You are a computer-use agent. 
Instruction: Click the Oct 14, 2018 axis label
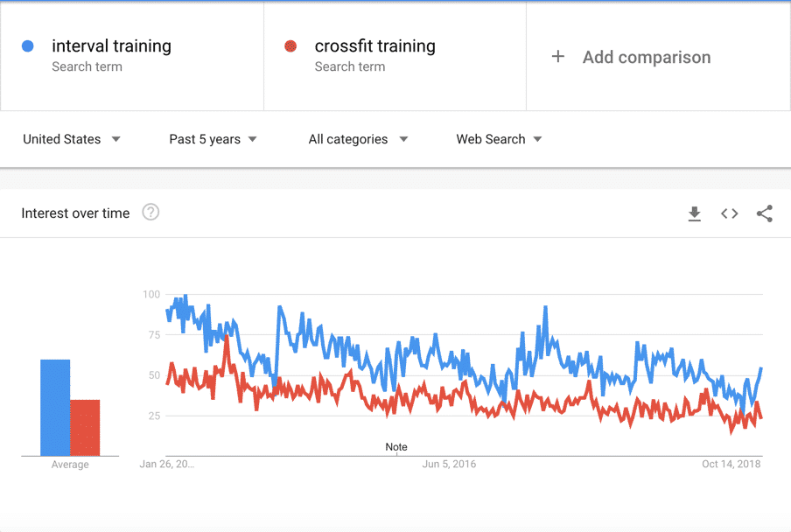pos(731,464)
